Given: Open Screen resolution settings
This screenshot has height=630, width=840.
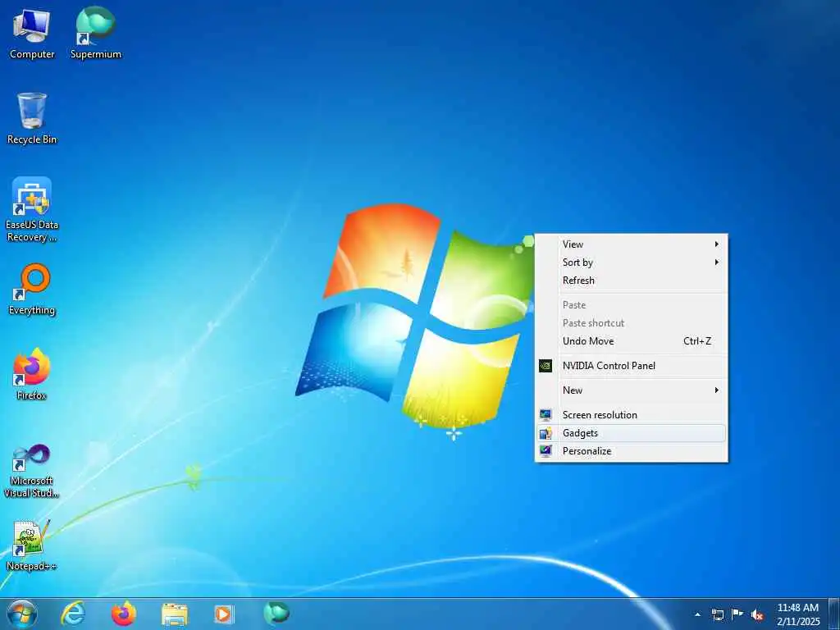Looking at the screenshot, I should click(631, 415).
